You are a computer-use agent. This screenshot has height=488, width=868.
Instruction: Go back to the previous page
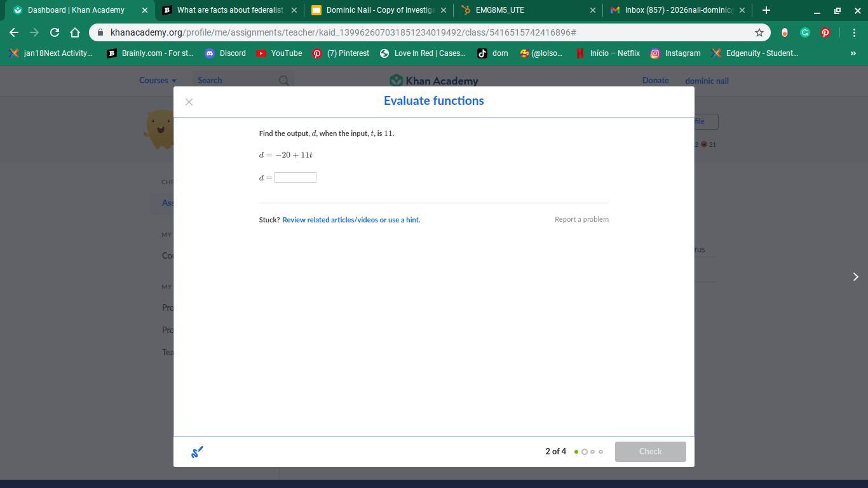pos(14,32)
